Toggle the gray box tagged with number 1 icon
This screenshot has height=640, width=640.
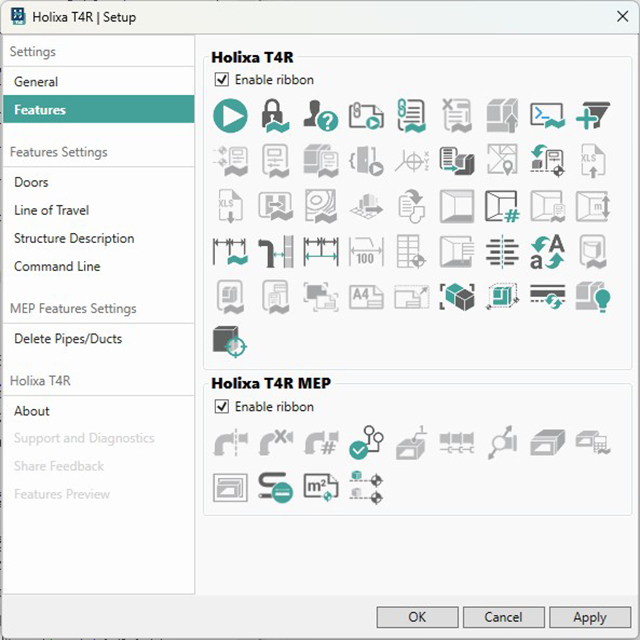(x=411, y=442)
